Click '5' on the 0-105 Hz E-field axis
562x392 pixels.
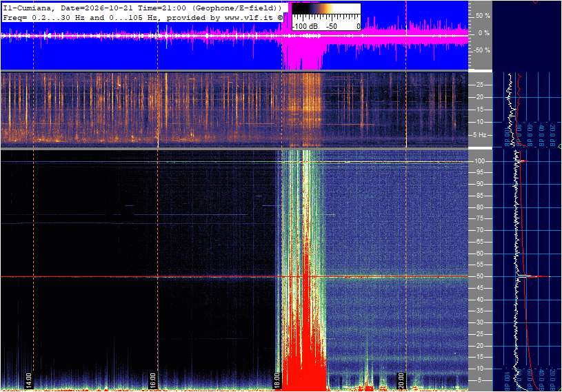479,380
